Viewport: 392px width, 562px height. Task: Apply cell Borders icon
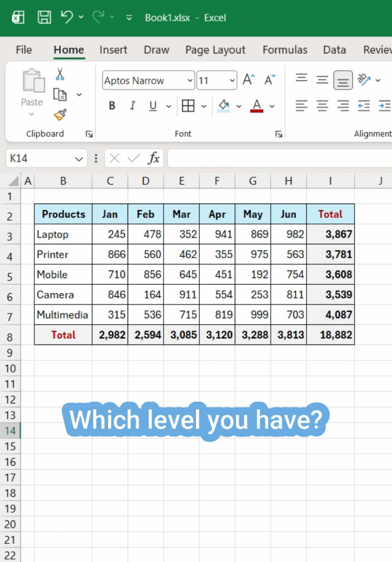point(188,106)
